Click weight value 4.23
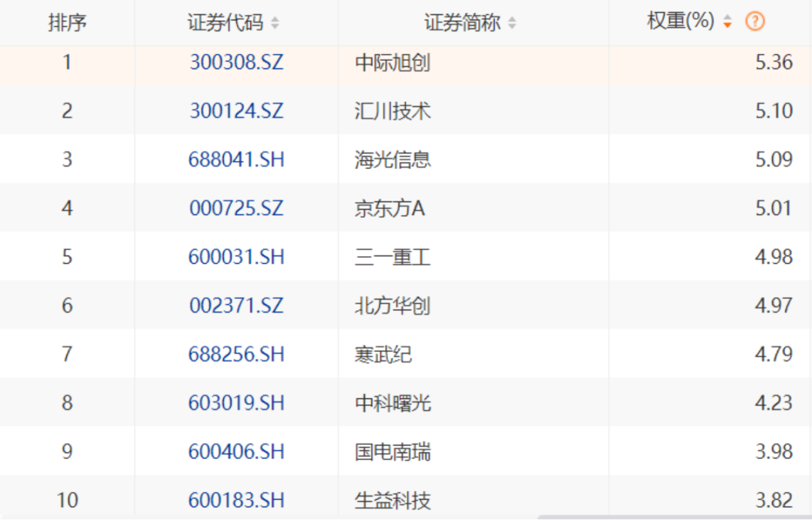812x520 pixels. 774,403
